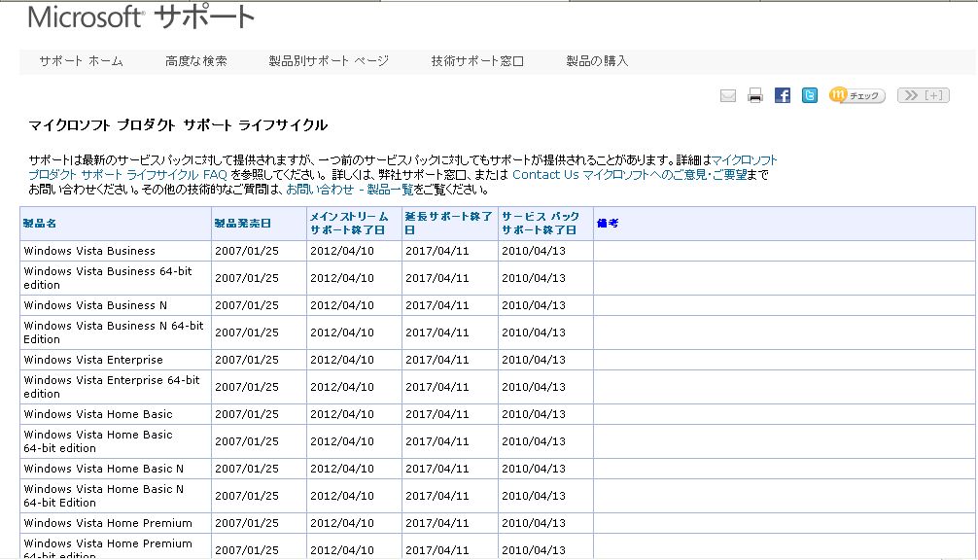The width and height of the screenshot is (978, 560).
Task: Select Windows Vista Home Basic 64-bit edition cell
Action: (116, 441)
